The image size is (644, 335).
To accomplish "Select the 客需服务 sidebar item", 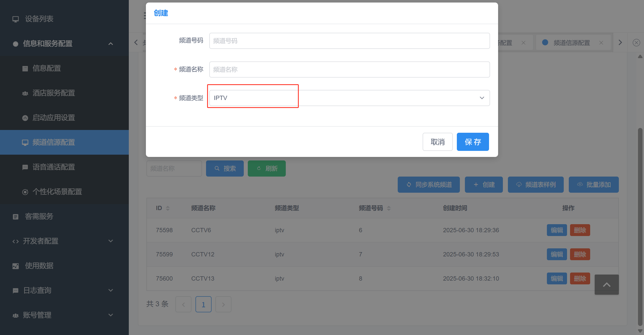I will click(39, 216).
